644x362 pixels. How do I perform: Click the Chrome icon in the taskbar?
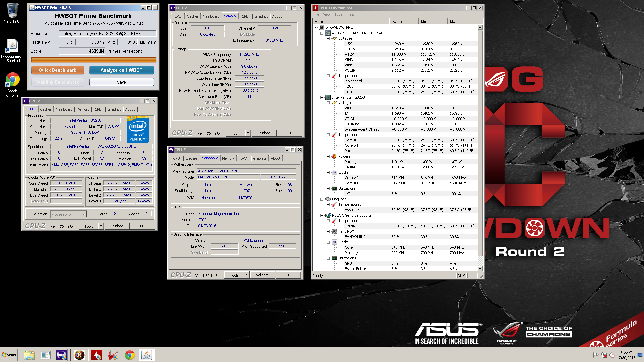130,355
